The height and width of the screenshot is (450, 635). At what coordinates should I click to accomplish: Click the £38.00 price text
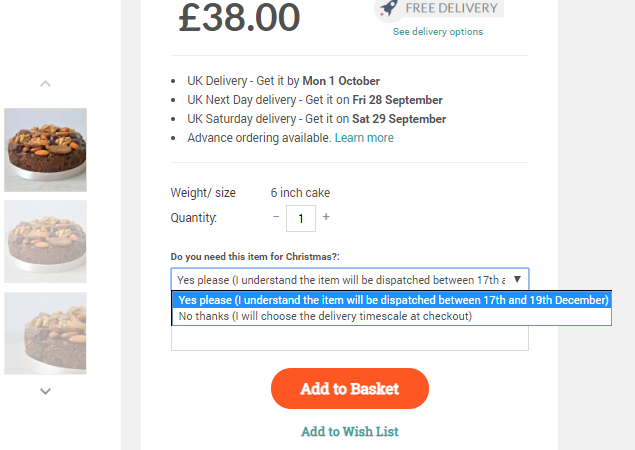click(239, 18)
